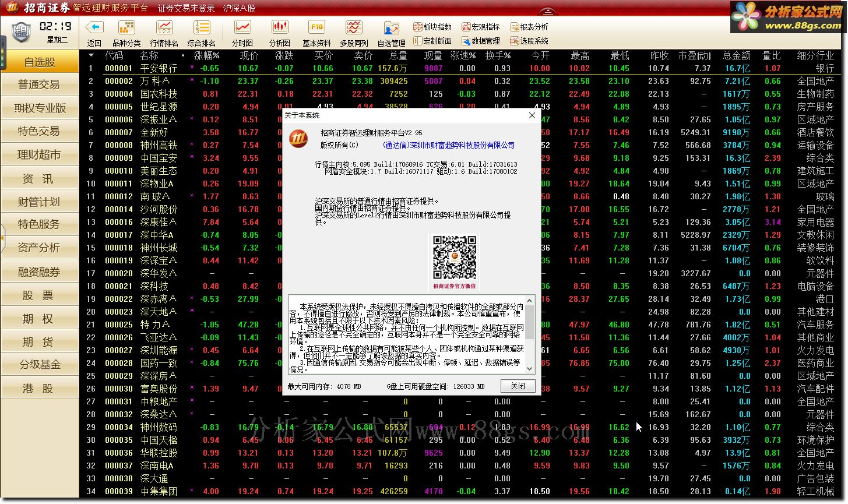Viewport: 848px width, 504px height.
Task: Select the 期权专业版 sidebar tab
Action: pos(40,108)
